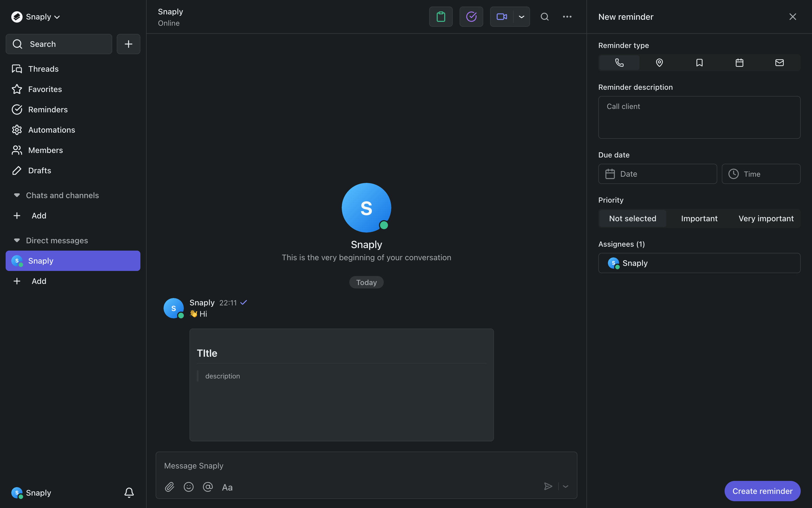
Task: Open Reminders in the sidebar
Action: tap(73, 110)
